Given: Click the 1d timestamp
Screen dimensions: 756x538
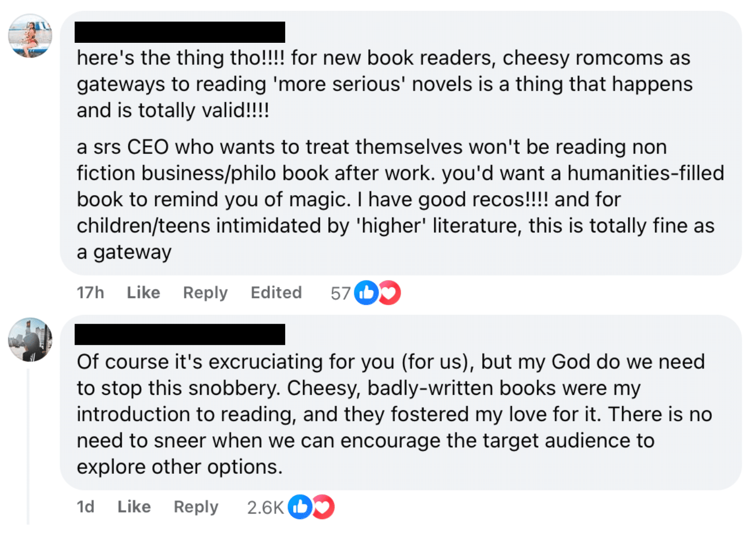Looking at the screenshot, I should click(x=87, y=506).
